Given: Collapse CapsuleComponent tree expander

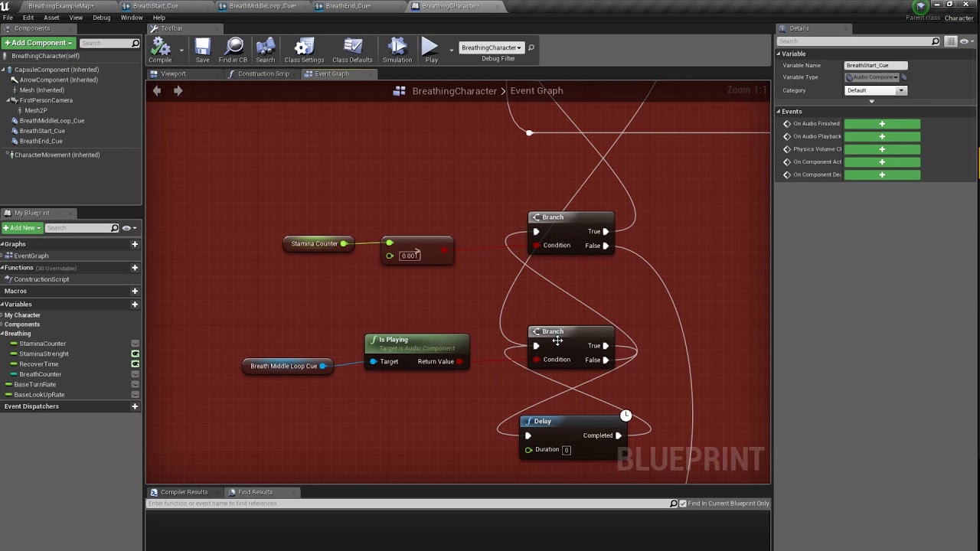Looking at the screenshot, I should [4, 70].
